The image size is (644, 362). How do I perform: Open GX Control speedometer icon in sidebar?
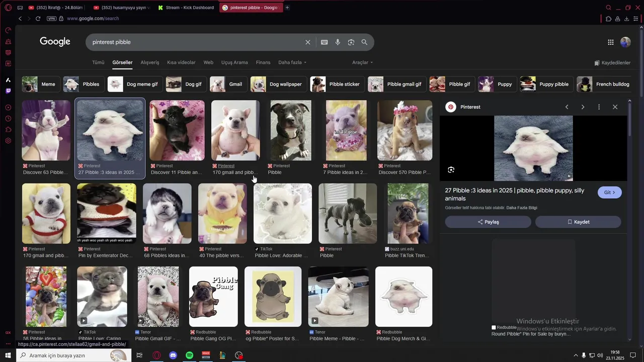coord(8,30)
